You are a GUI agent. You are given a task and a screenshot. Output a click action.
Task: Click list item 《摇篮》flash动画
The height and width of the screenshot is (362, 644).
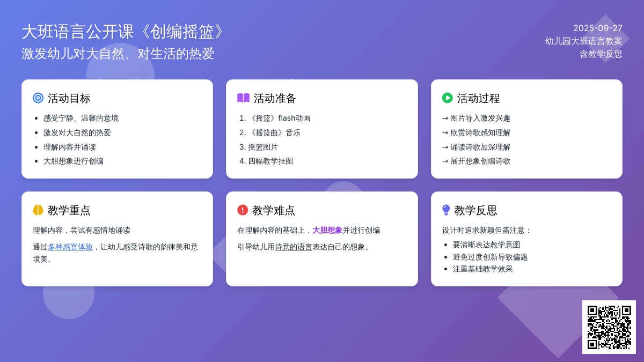coord(279,118)
